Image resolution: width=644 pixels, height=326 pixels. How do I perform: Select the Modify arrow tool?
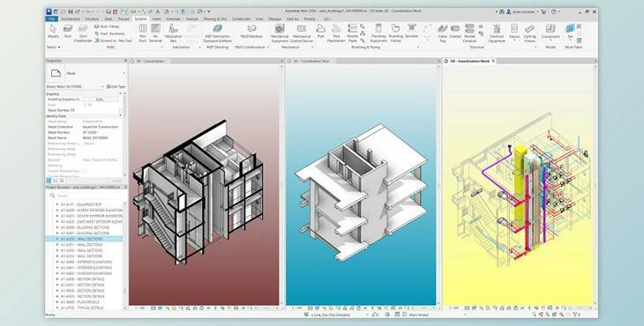point(53,31)
